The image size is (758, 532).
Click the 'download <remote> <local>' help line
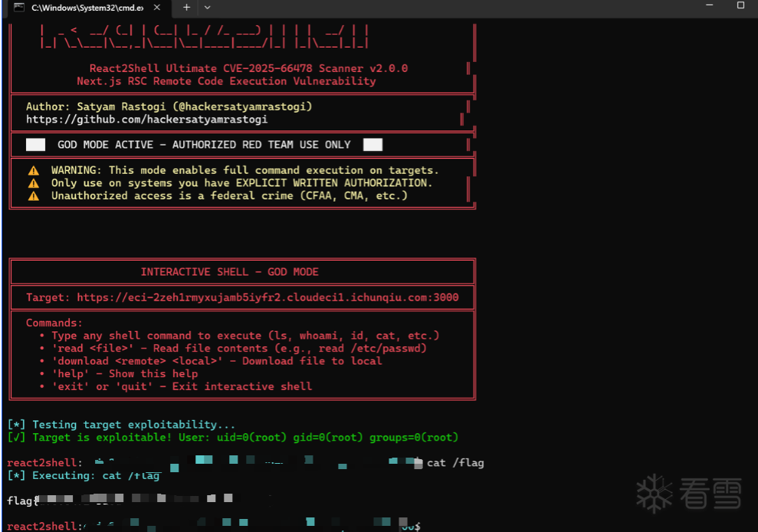[210, 361]
